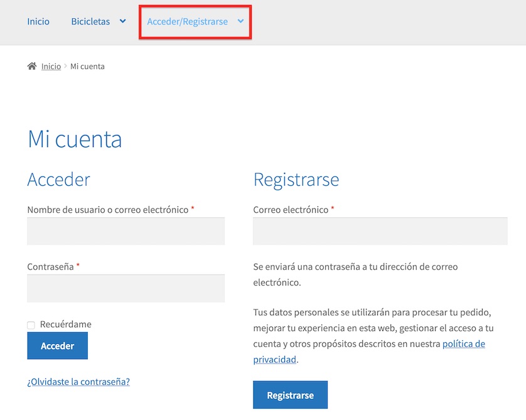
Task: Follow the Inicio breadcrumb link
Action: coord(51,66)
